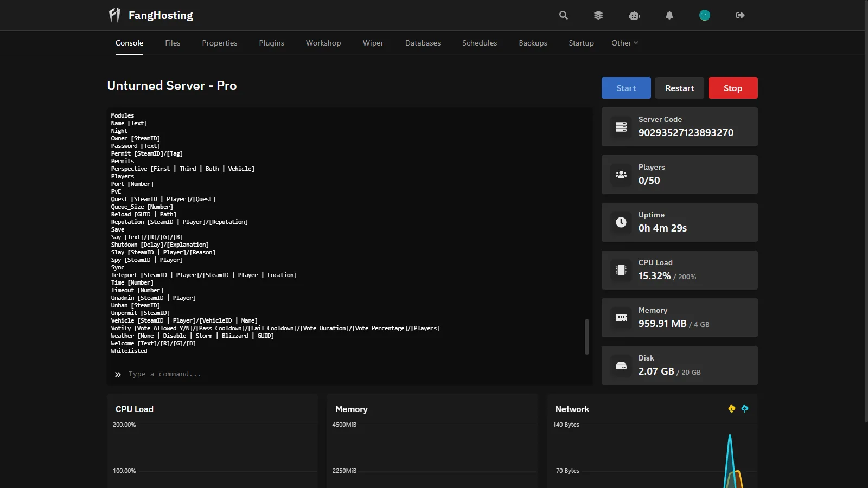Click the CPU Load chip icon
Viewport: 868px width, 488px height.
pos(621,270)
